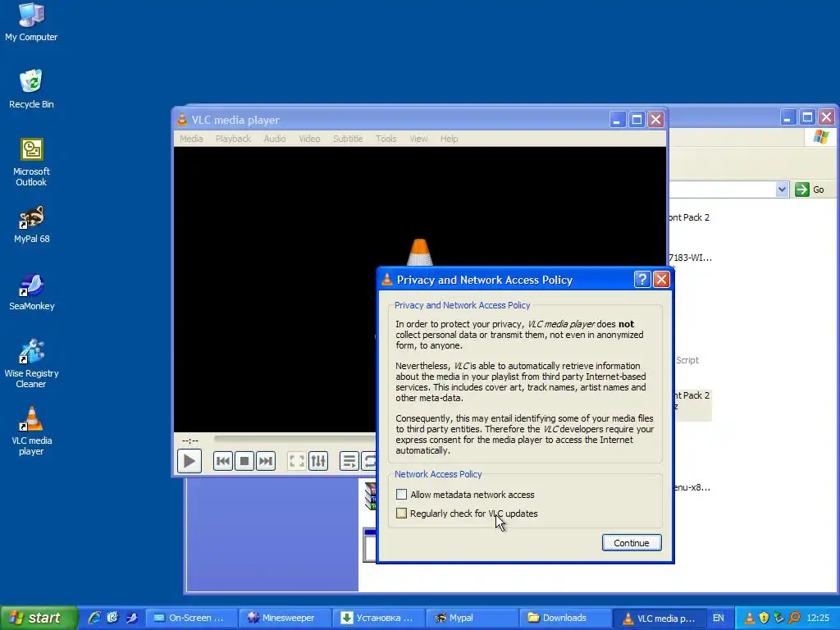
Task: Jump to previous media in VLC
Action: click(223, 461)
